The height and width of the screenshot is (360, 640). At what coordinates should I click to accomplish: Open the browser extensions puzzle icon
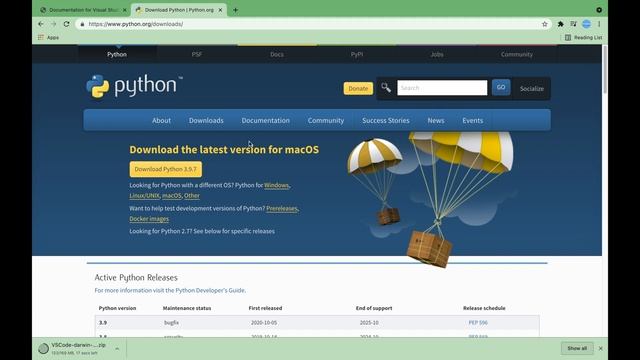560,24
